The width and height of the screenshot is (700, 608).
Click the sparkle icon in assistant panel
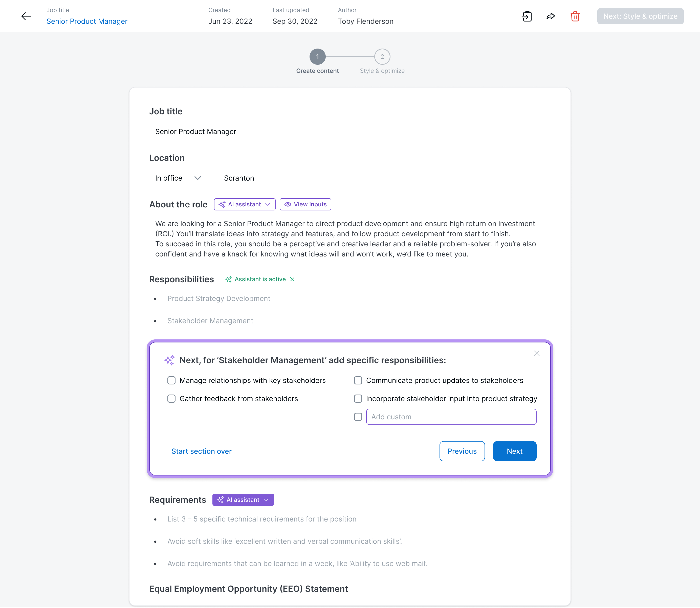(169, 360)
